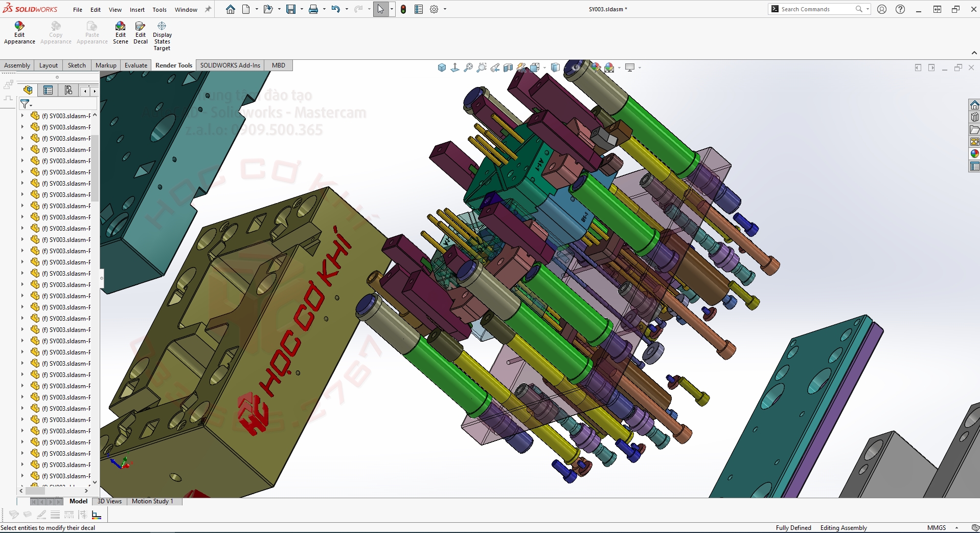Rebuild the model with the traffic light icon
Image resolution: width=980 pixels, height=533 pixels.
coord(403,9)
